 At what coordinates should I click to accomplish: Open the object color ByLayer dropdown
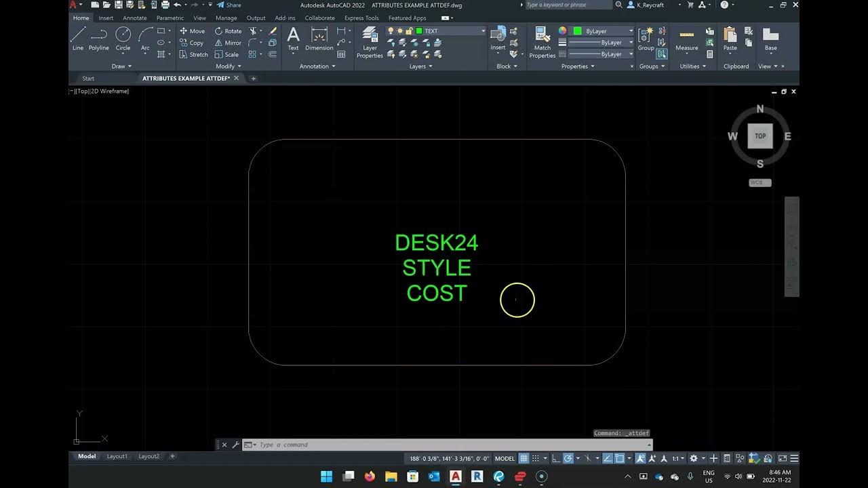(631, 31)
